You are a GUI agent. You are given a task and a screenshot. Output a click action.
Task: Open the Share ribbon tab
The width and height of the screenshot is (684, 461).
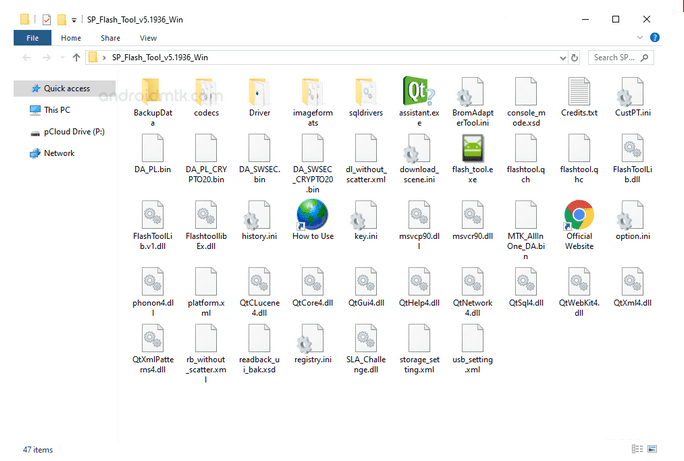[x=110, y=38]
